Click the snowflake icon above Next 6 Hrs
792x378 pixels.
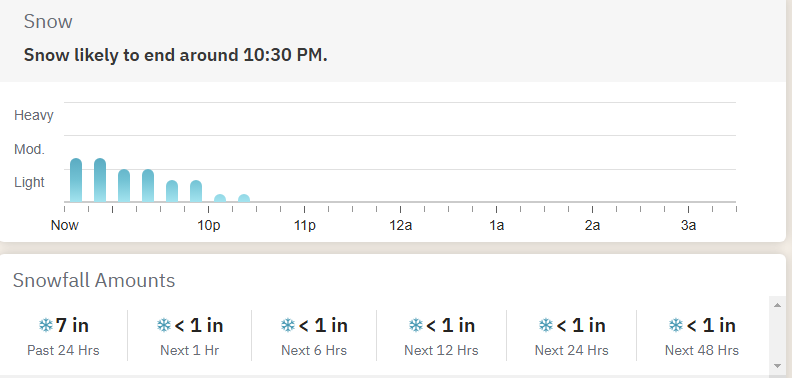point(288,325)
